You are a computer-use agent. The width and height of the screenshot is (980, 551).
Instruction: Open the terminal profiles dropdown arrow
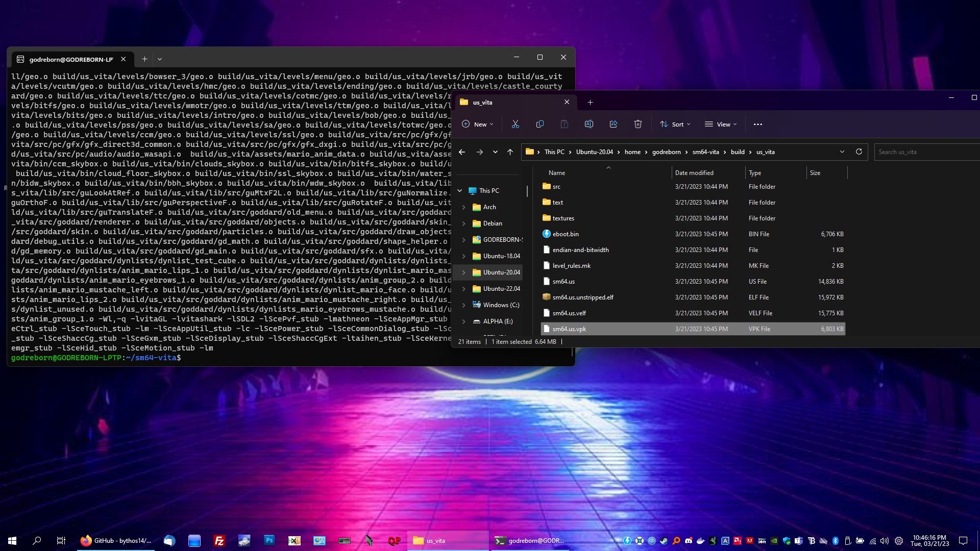[160, 59]
